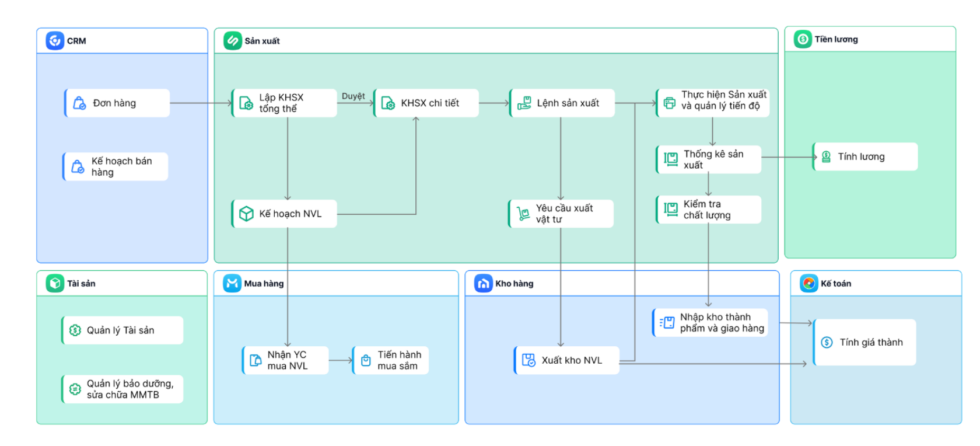Open the Kế hoạch bán hàng node
The width and height of the screenshot is (980, 446).
tap(116, 166)
